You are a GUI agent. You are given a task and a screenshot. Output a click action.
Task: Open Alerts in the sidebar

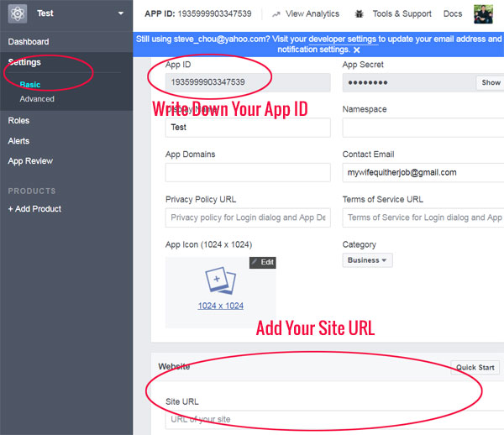tap(18, 141)
